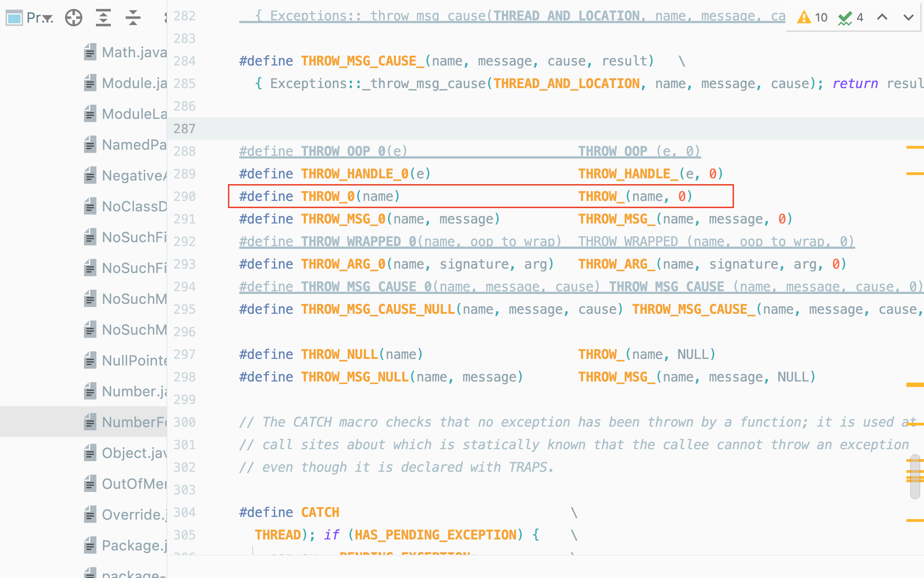924x578 pixels.
Task: Click THROW_HANDLE_0 macro name on line 289
Action: pyautogui.click(x=355, y=174)
